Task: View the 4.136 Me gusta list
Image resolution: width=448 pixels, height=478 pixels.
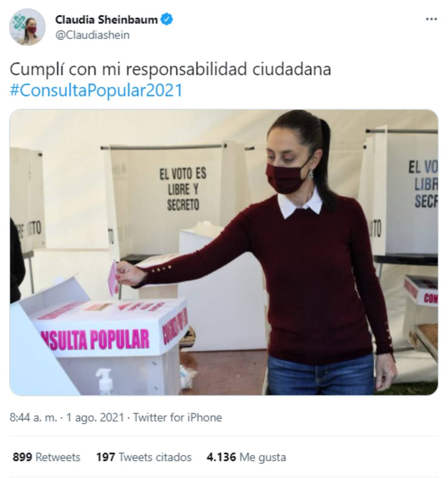Action: [246, 457]
